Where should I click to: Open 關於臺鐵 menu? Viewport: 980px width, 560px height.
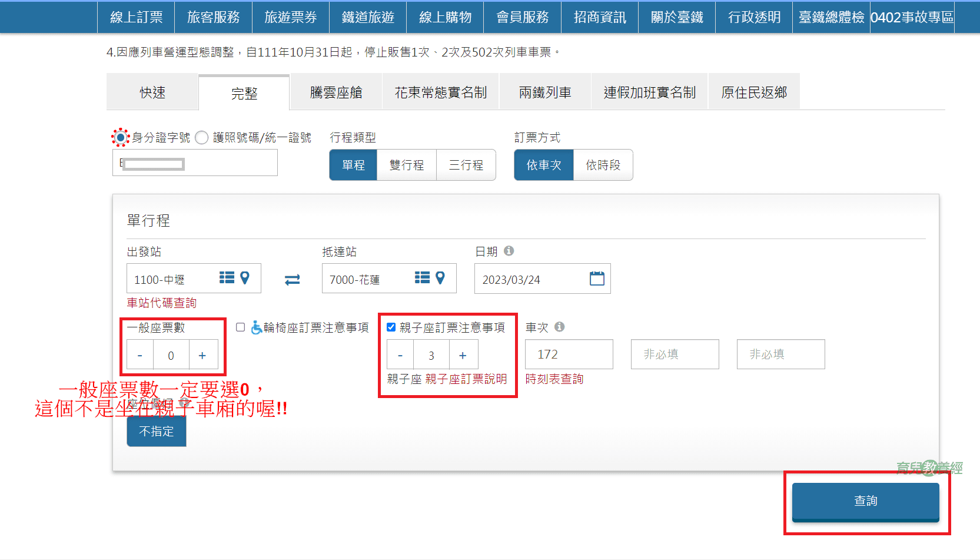click(x=677, y=17)
